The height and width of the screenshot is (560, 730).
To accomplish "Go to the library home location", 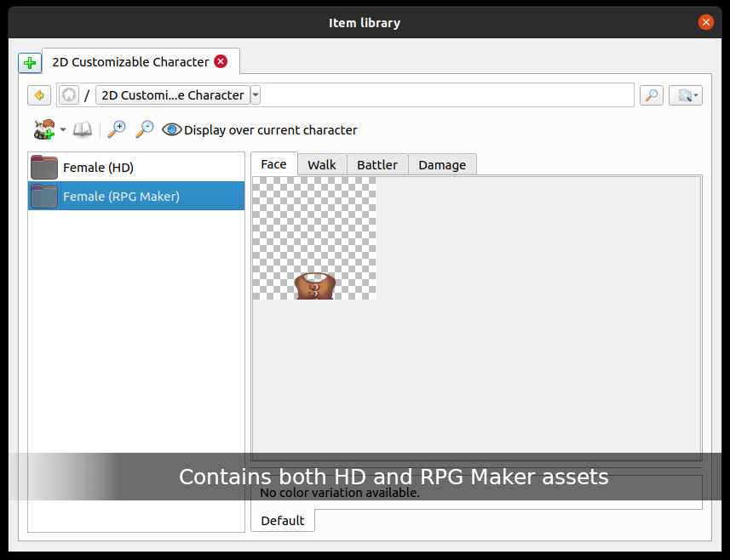I will coord(69,95).
